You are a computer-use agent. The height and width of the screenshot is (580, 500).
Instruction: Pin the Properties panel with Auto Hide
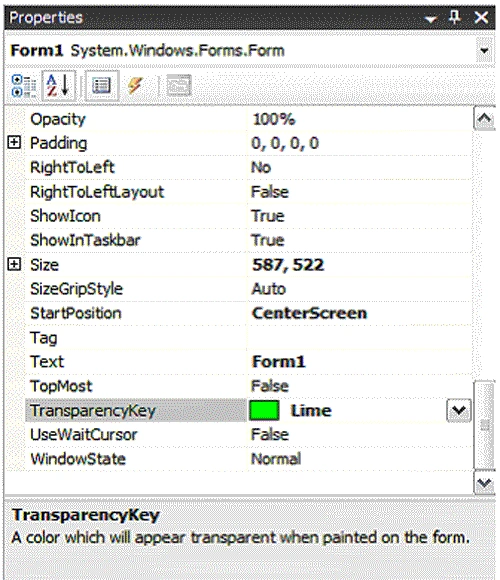point(455,17)
